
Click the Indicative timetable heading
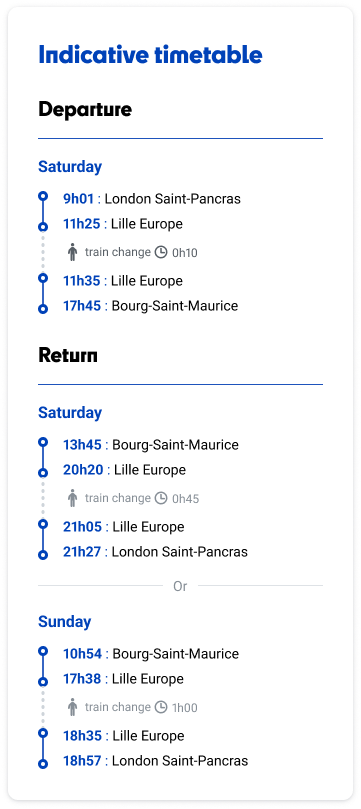(x=151, y=55)
